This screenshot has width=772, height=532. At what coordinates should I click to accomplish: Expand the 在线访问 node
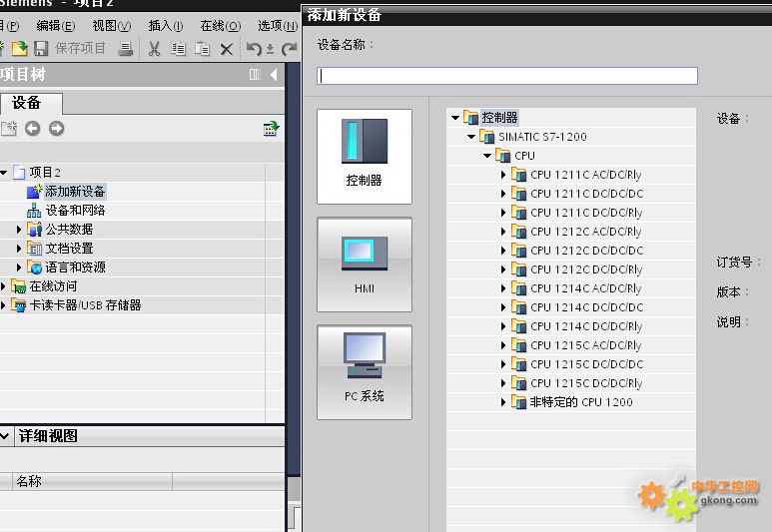coord(3,286)
